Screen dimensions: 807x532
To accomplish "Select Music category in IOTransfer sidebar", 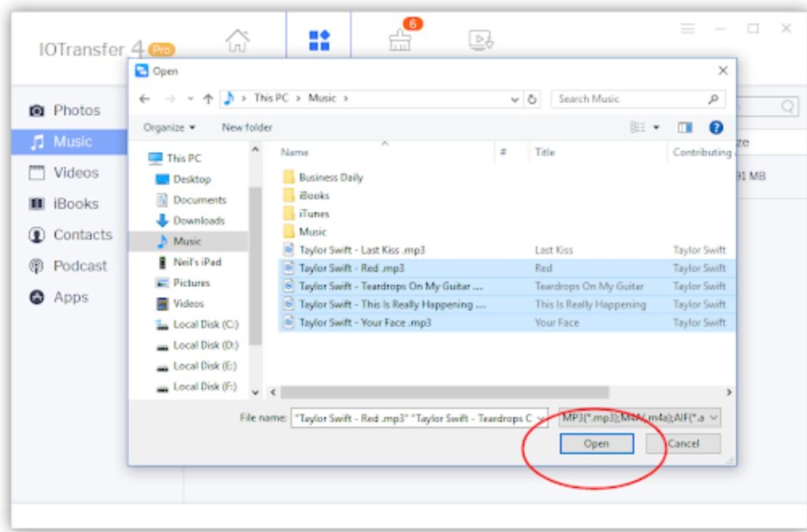I will click(69, 142).
